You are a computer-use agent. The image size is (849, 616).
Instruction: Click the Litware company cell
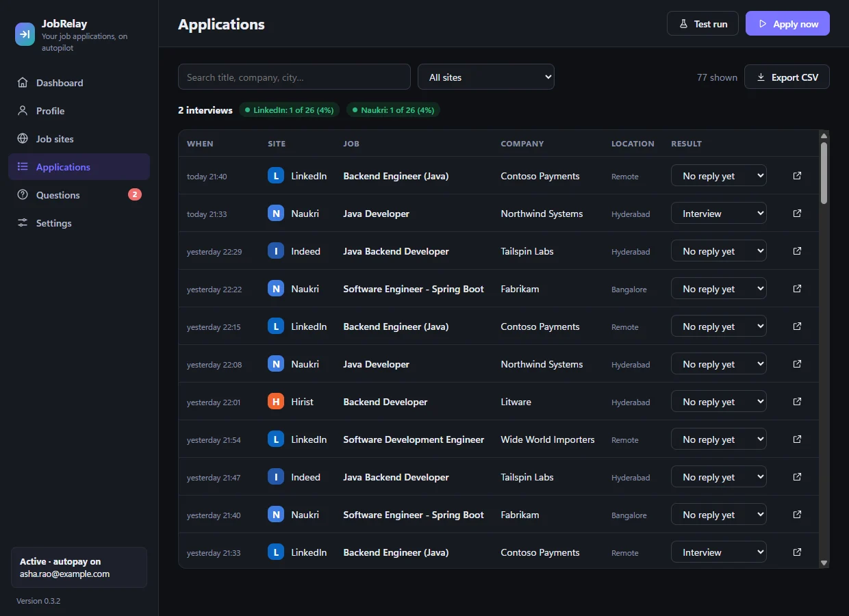pyautogui.click(x=516, y=402)
